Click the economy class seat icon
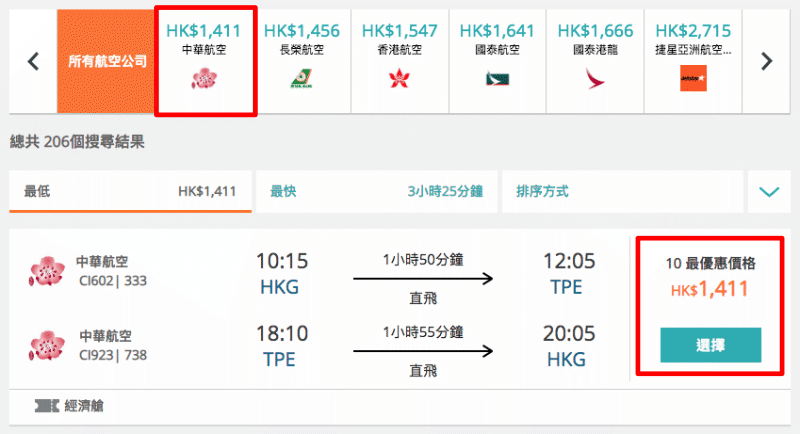 click(x=46, y=406)
